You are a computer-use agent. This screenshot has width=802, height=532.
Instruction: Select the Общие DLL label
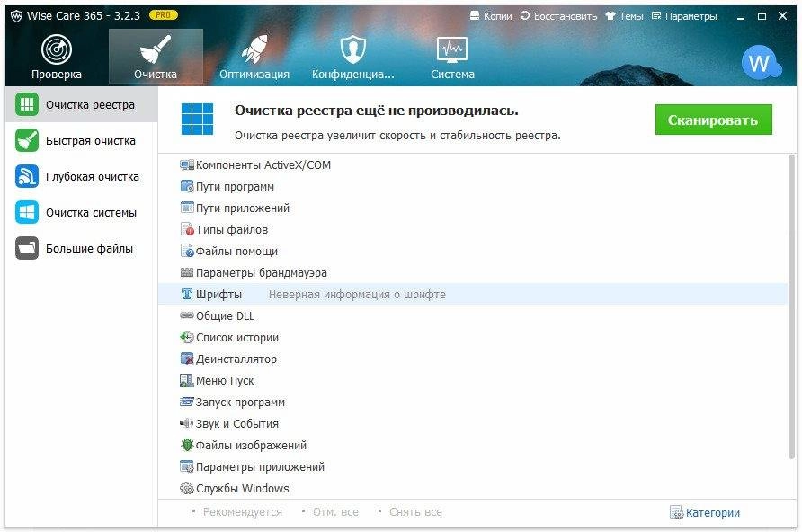pos(225,315)
